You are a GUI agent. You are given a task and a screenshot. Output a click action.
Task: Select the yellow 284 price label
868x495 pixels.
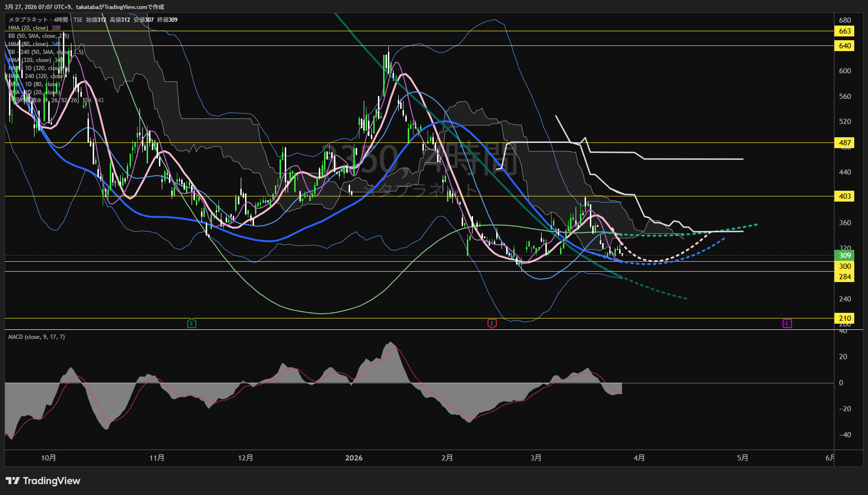point(845,277)
